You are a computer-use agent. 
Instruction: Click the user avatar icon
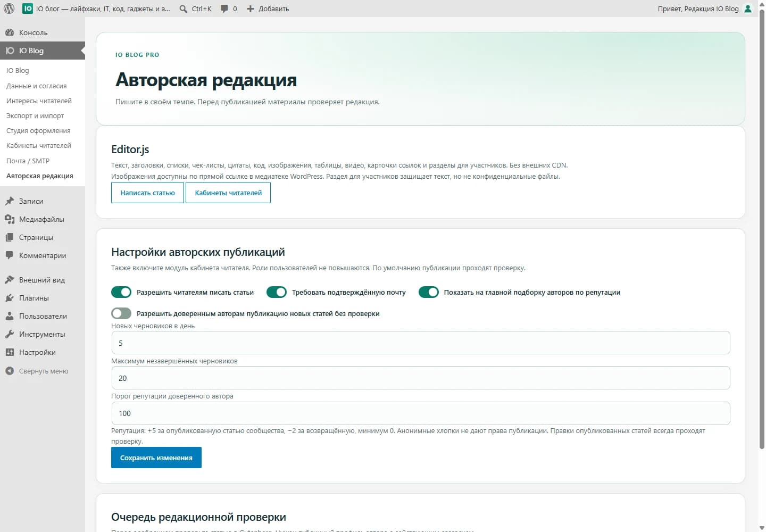point(748,9)
